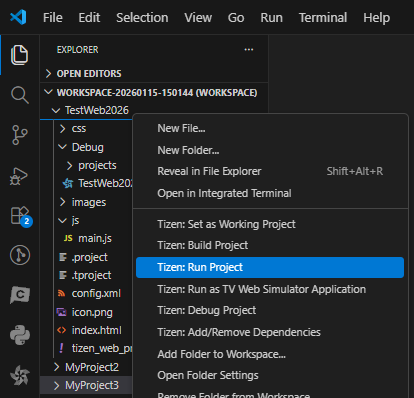Open the icon.png file name

tap(92, 312)
